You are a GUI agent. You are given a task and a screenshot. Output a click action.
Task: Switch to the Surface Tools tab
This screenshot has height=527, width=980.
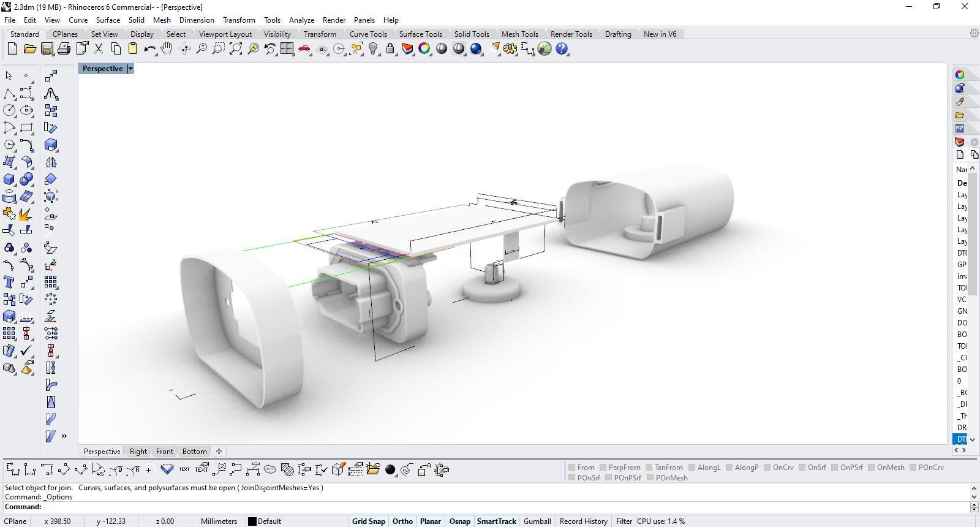click(420, 34)
